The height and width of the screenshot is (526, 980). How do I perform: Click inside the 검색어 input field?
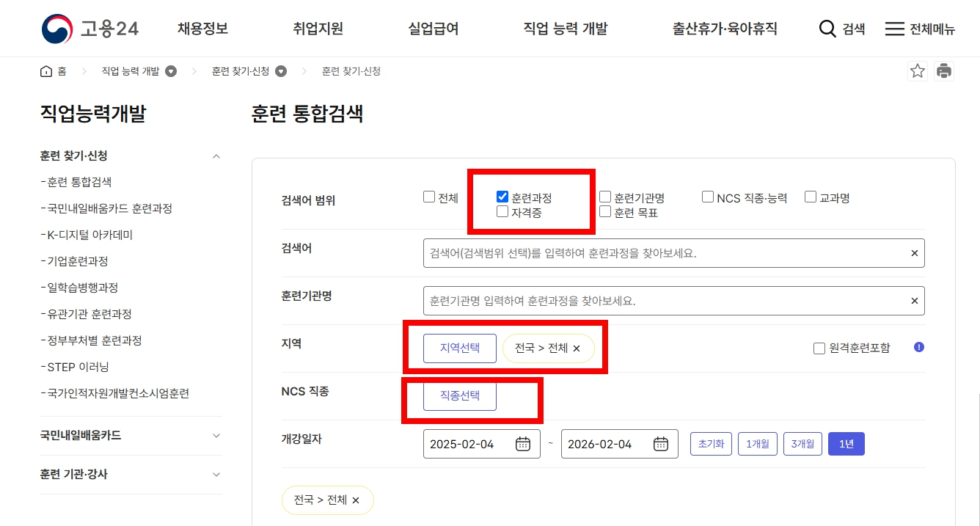[x=660, y=252]
